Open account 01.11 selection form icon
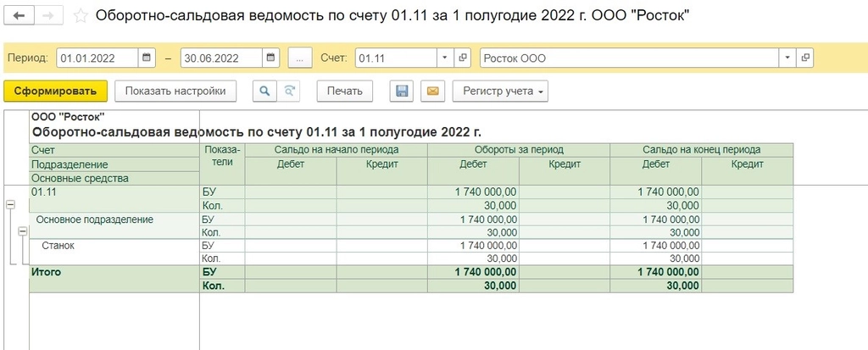This screenshot has height=350, width=868. click(463, 58)
